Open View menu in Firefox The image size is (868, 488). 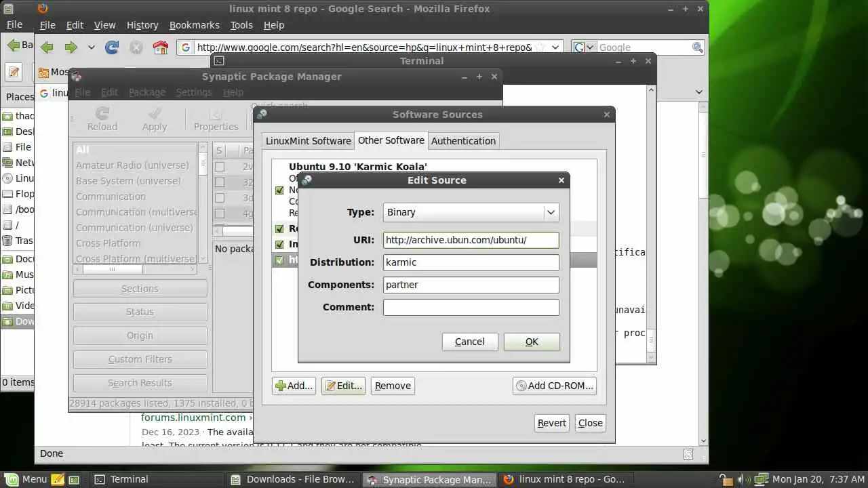click(x=104, y=25)
